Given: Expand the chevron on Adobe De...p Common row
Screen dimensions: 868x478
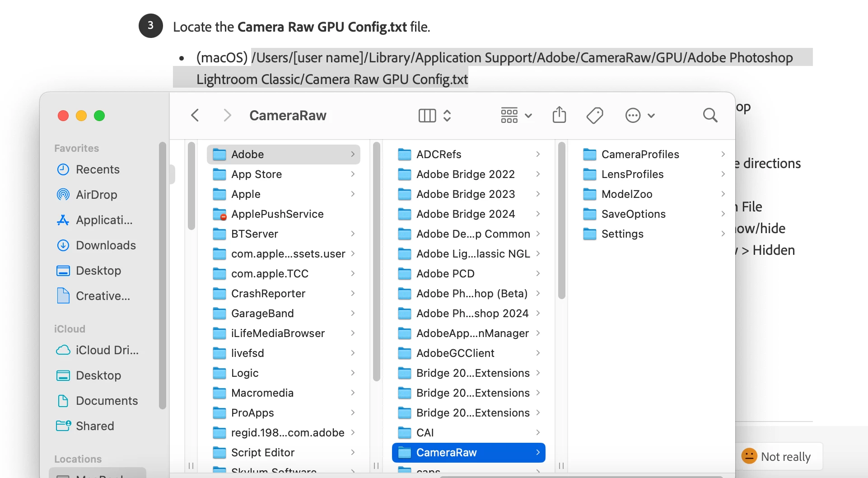Looking at the screenshot, I should (538, 234).
